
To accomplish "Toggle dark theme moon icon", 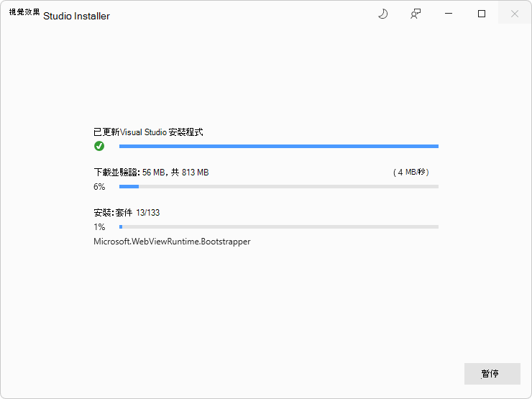I will point(382,14).
